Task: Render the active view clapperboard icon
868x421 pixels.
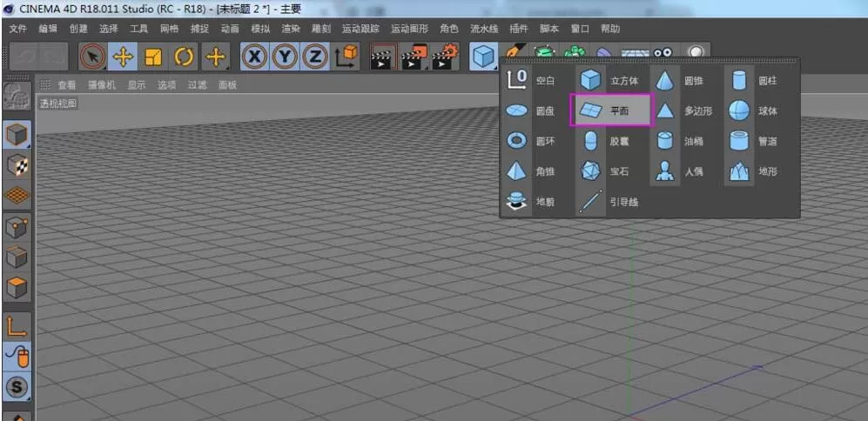Action: click(383, 57)
